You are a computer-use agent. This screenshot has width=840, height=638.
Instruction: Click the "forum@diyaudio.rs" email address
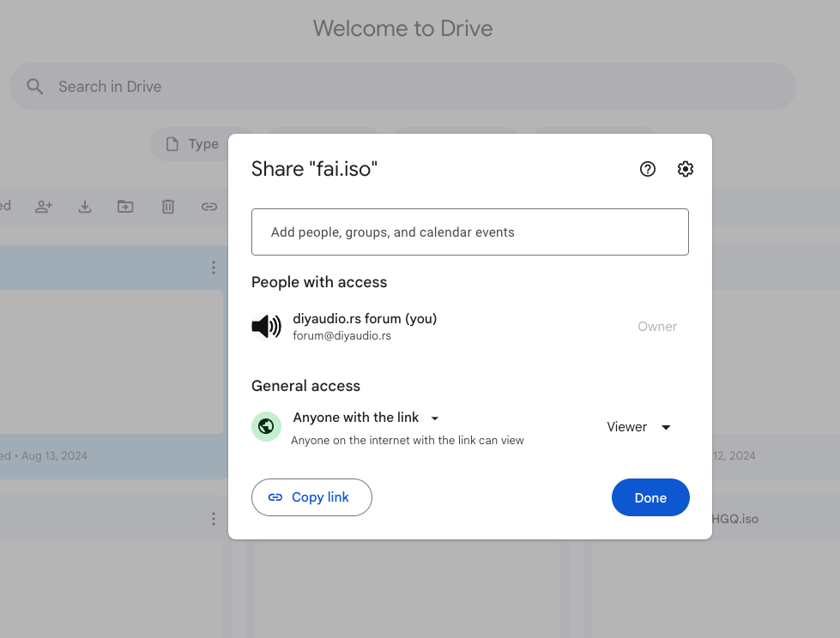341,335
